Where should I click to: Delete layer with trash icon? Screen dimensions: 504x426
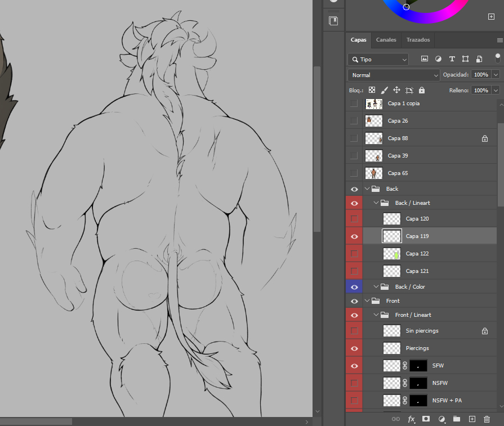[x=487, y=419]
